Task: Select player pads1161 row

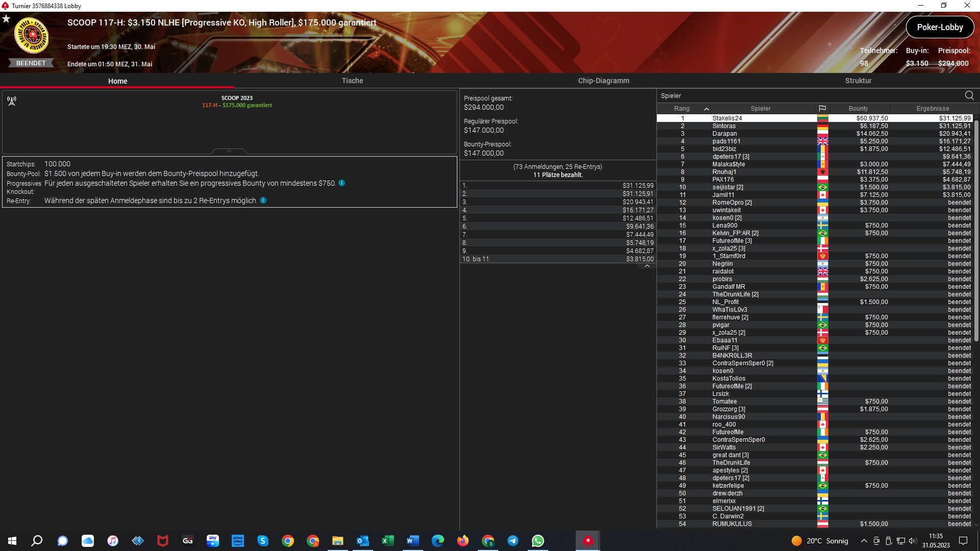Action: click(x=815, y=141)
